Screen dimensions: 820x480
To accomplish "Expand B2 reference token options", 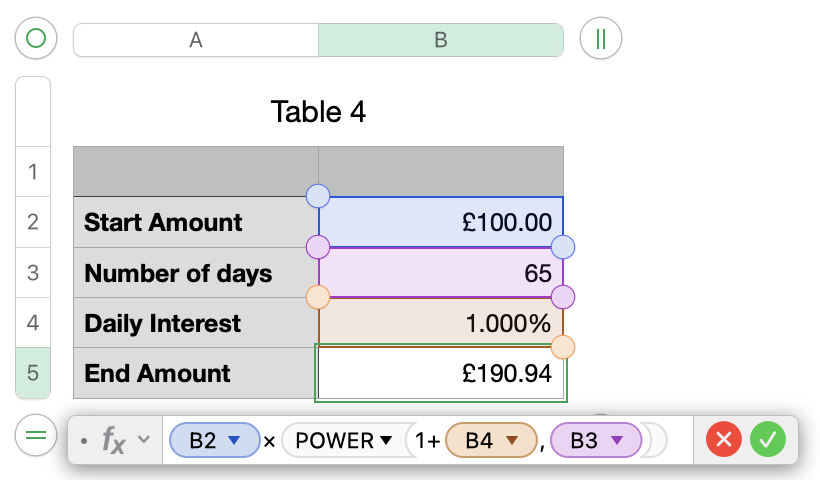I will point(234,440).
